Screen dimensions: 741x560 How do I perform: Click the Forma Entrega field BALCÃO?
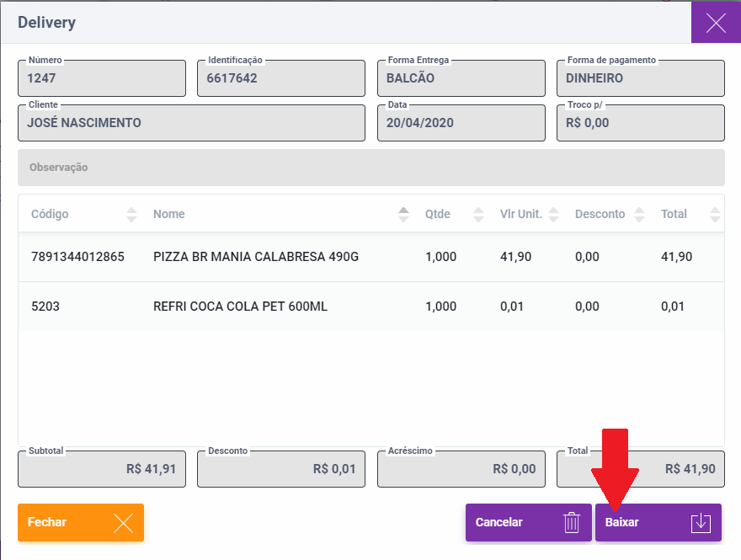click(x=461, y=78)
